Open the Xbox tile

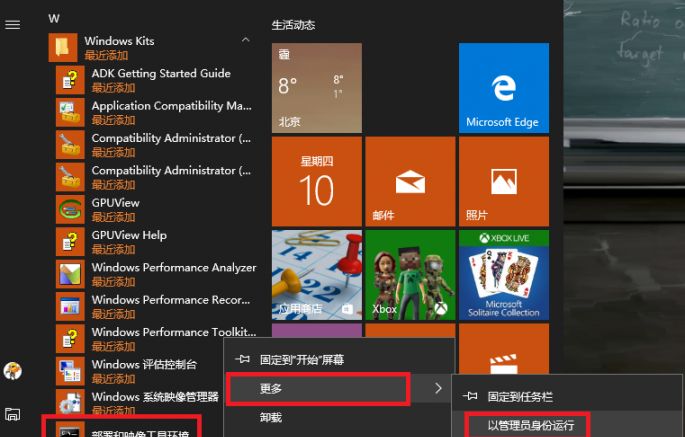pyautogui.click(x=410, y=275)
